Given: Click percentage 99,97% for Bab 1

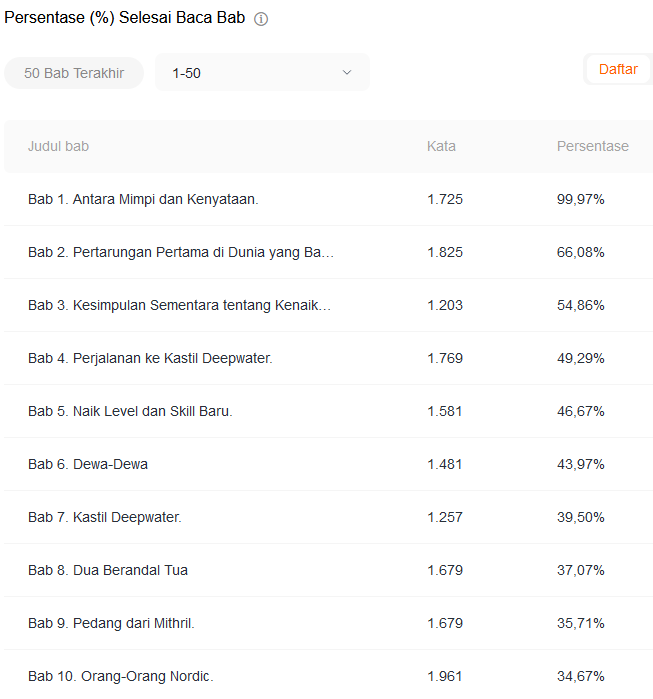Looking at the screenshot, I should point(581,199).
